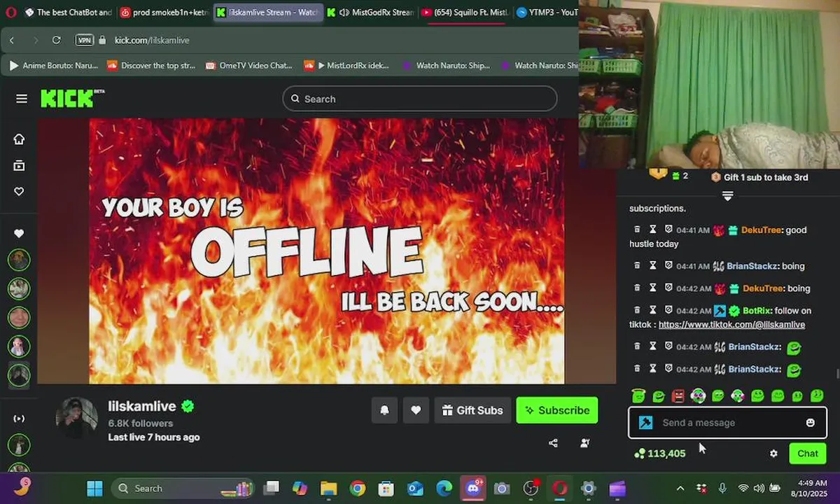Open the first followed channel avatar in sidebar
Screen dimensions: 840x504
[19, 260]
